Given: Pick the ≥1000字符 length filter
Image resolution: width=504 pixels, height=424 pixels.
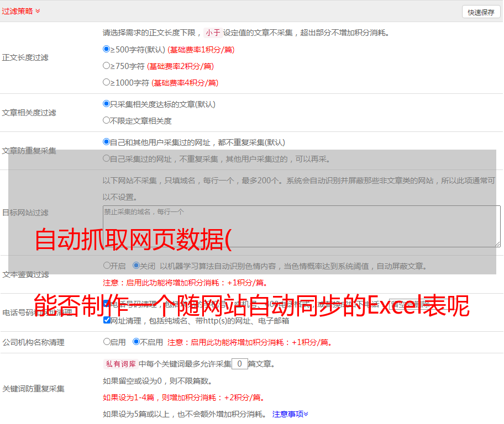Looking at the screenshot, I should [107, 82].
